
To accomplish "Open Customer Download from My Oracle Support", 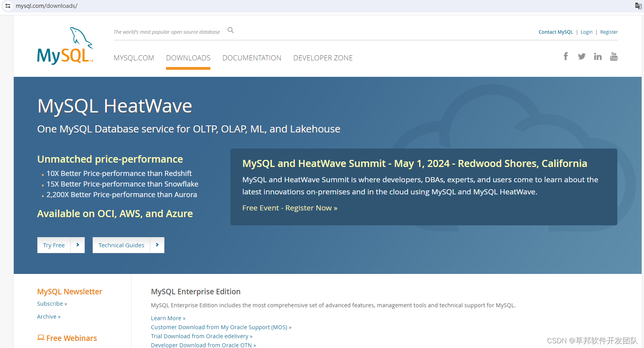I will (x=221, y=327).
